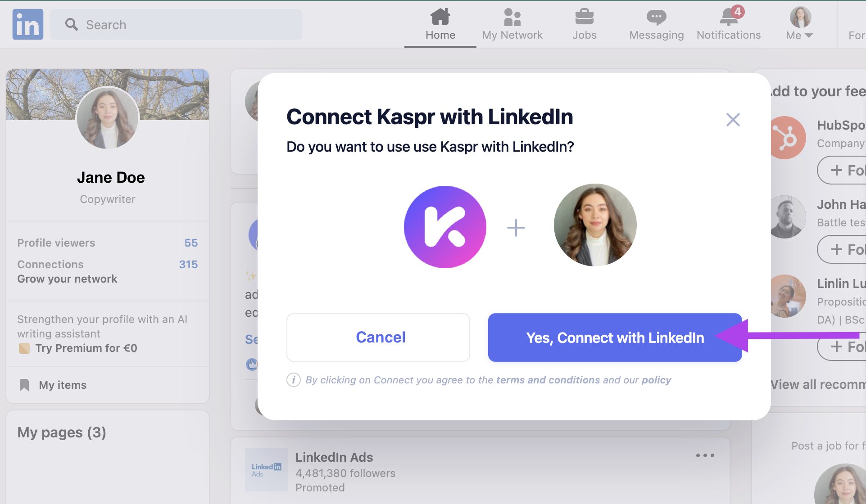Open the My Network tab

pos(512,24)
